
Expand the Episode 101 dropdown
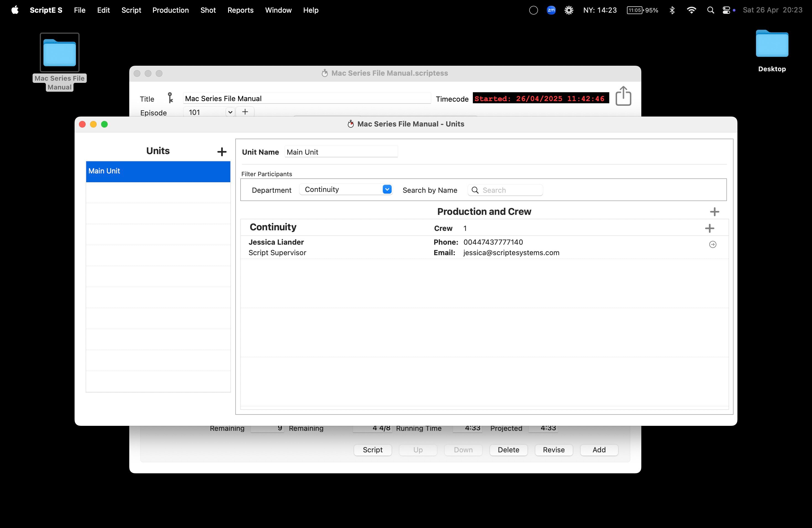[x=230, y=112]
